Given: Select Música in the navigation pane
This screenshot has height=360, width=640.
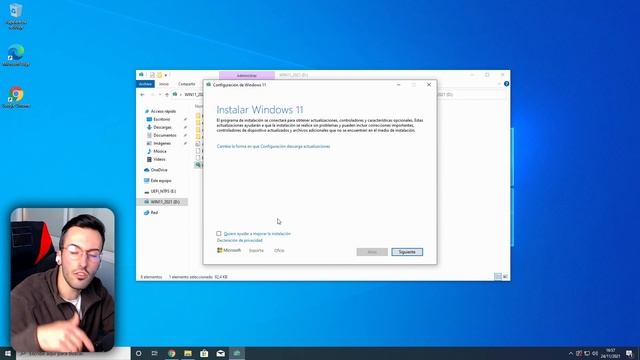Looking at the screenshot, I should coord(159,151).
